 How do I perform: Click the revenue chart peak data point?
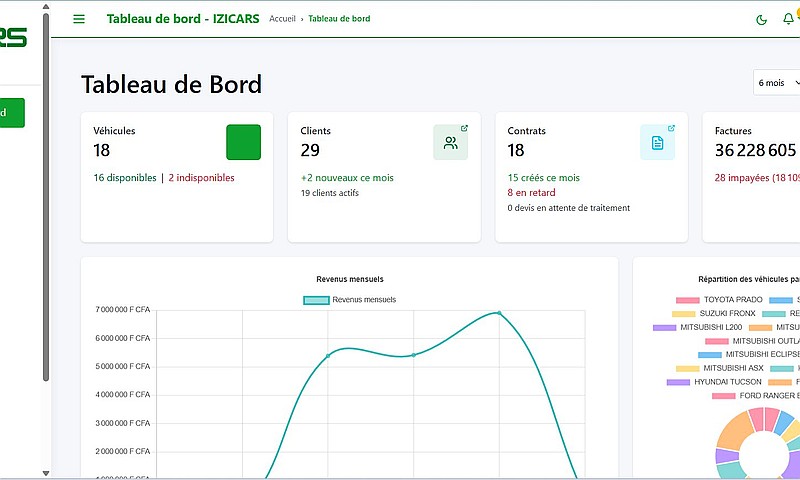tap(499, 313)
